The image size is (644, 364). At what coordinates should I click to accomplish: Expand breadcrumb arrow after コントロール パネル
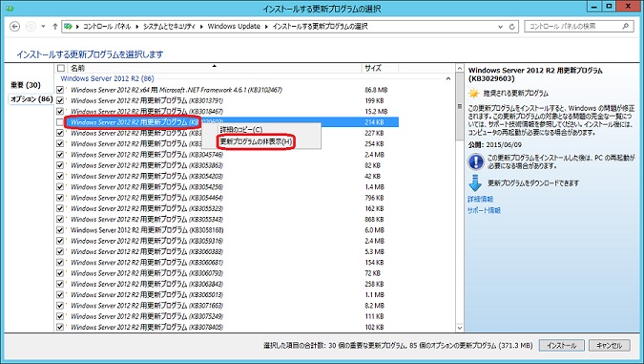coord(137,27)
